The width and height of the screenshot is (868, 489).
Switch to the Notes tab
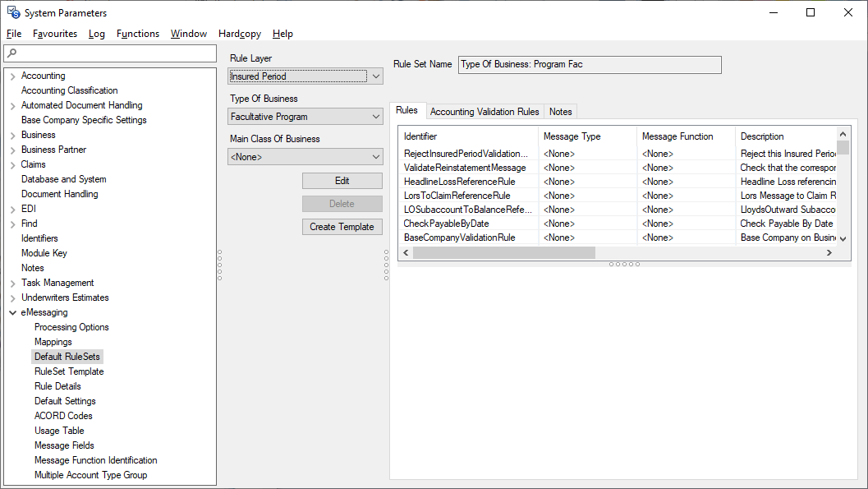point(561,112)
